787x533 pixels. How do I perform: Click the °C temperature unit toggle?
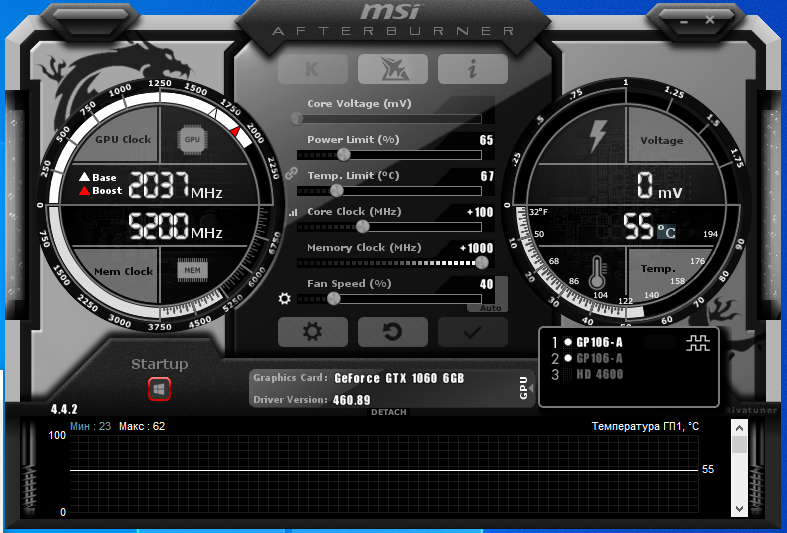tap(667, 231)
